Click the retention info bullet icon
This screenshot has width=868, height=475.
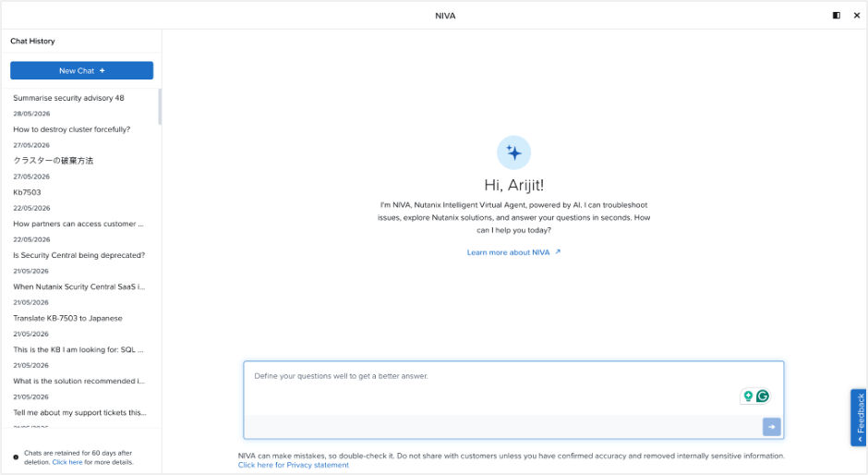[16, 457]
